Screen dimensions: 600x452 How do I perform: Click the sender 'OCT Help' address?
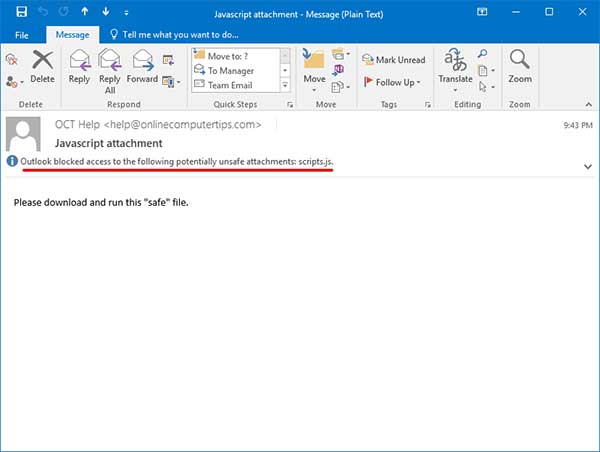tap(158, 124)
